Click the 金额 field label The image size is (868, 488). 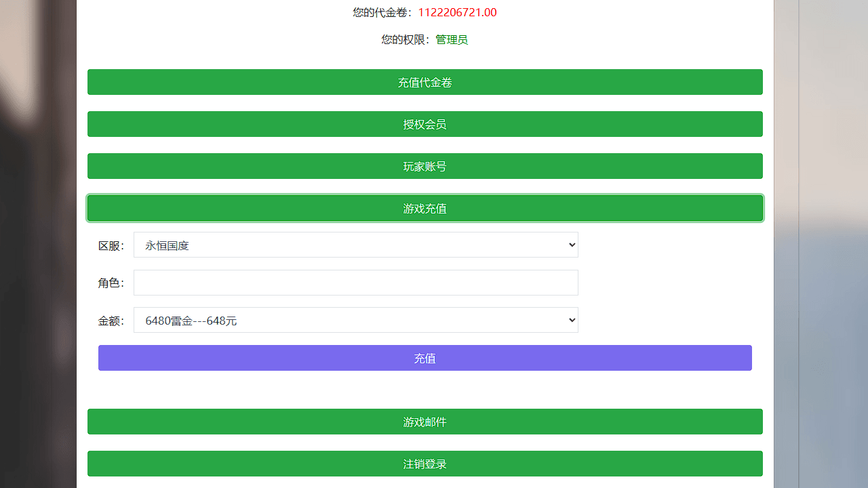tap(111, 321)
